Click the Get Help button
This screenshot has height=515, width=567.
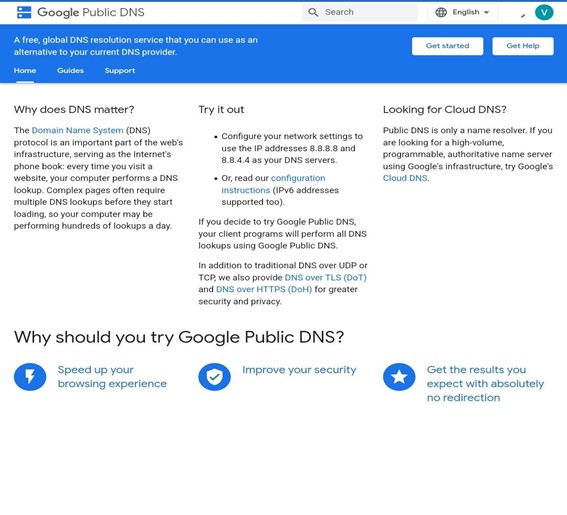(x=523, y=46)
